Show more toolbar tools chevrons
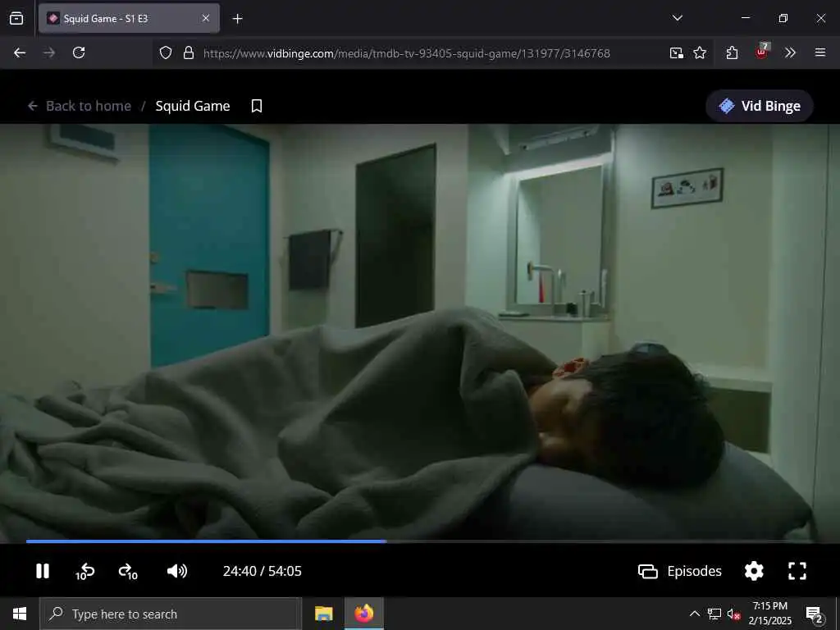The image size is (840, 630). click(790, 53)
